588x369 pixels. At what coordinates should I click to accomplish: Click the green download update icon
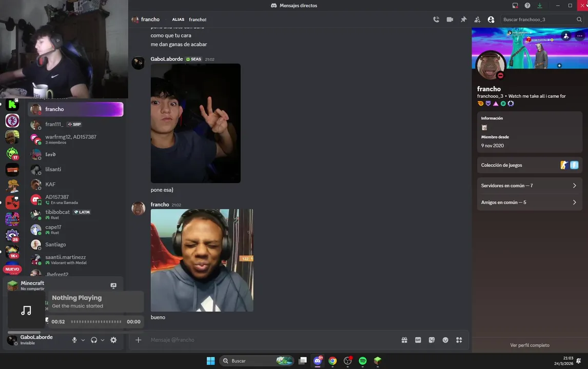click(540, 6)
